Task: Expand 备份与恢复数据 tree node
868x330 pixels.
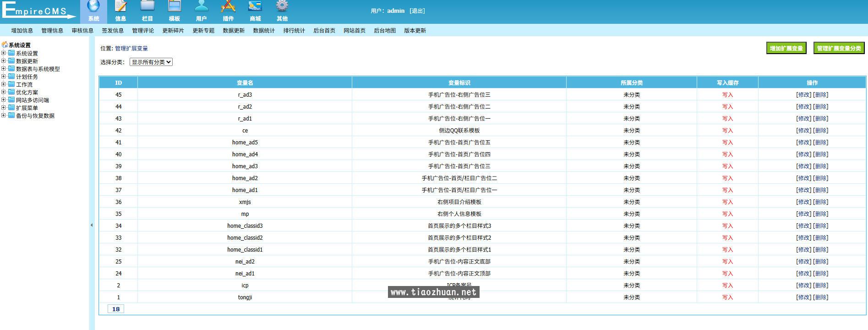Action: (x=4, y=115)
